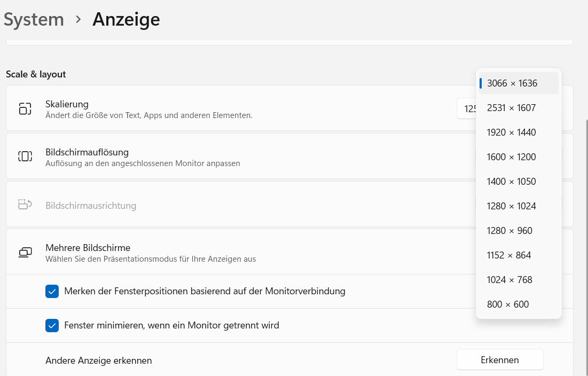Uncheck Merken der Fensterpositionen checkbox

(x=52, y=291)
